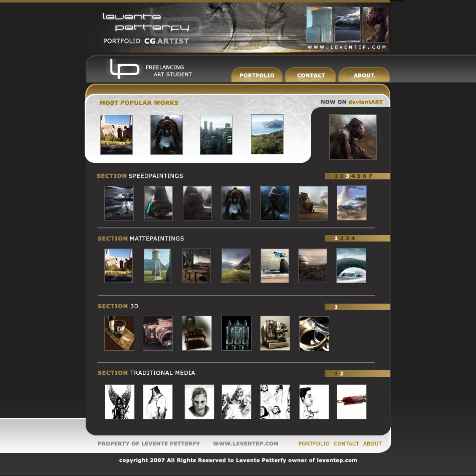This screenshot has width=476, height=476.
Task: Open the desert machine speedpainting
Action: (313, 203)
